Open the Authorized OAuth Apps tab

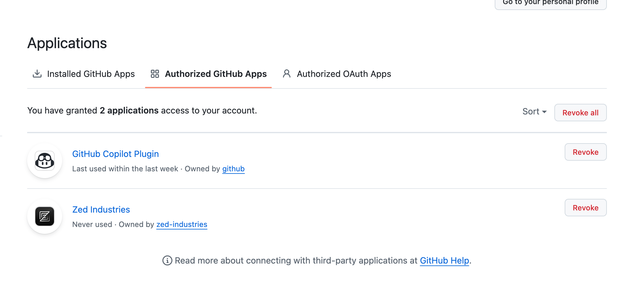pos(344,74)
